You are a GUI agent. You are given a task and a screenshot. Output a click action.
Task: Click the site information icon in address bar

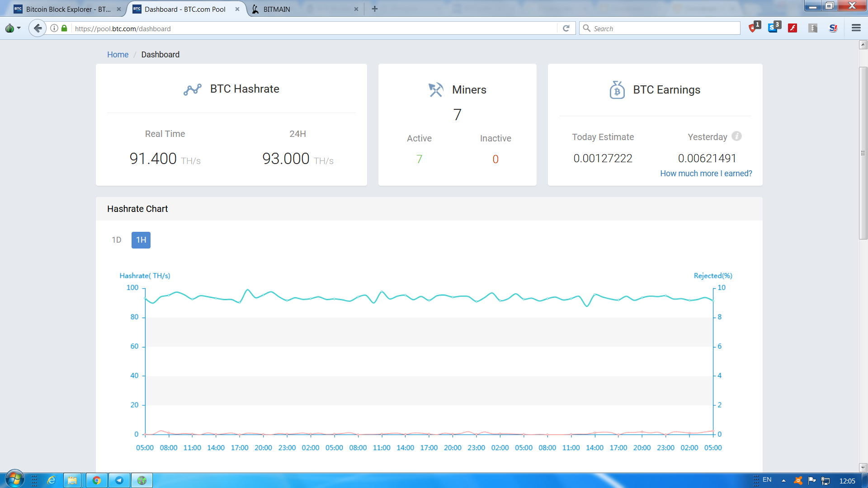[x=54, y=28]
